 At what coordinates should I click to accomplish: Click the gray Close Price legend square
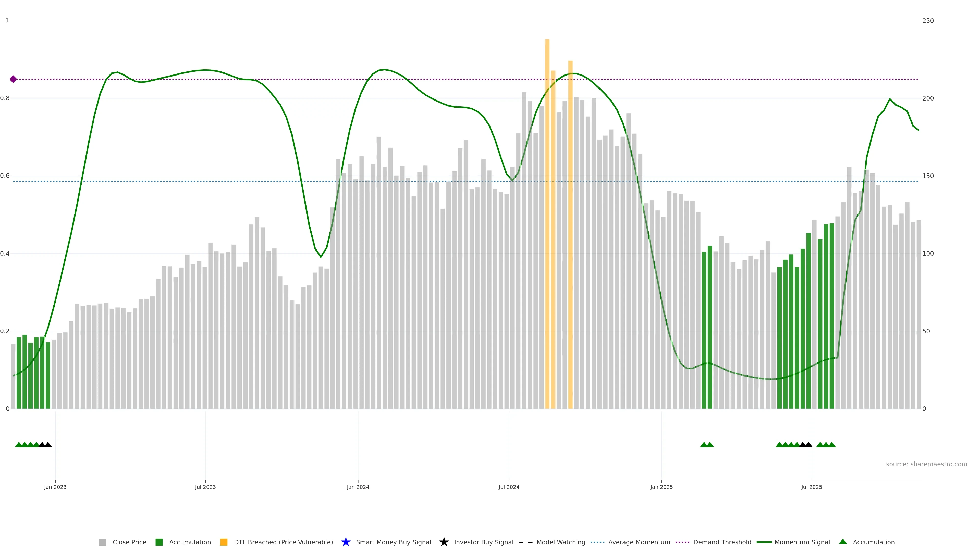pyautogui.click(x=102, y=542)
